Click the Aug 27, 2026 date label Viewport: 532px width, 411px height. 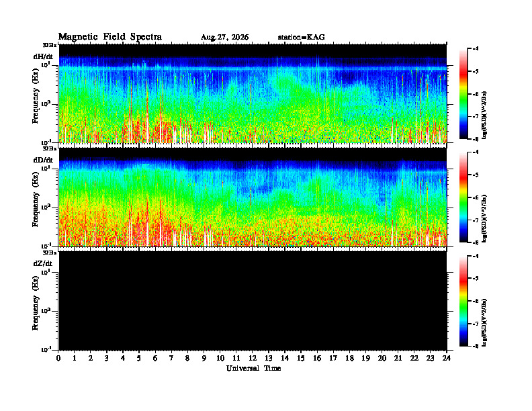[x=224, y=38]
